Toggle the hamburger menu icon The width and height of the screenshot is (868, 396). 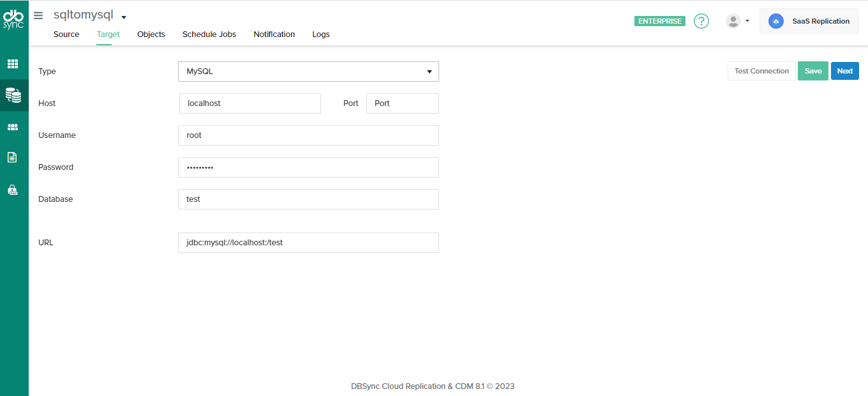[x=38, y=15]
